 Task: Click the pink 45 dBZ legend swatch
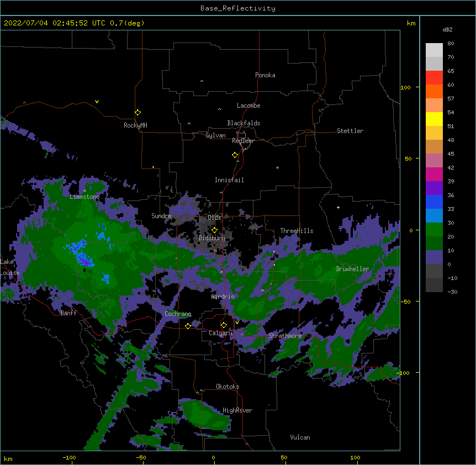click(x=434, y=161)
